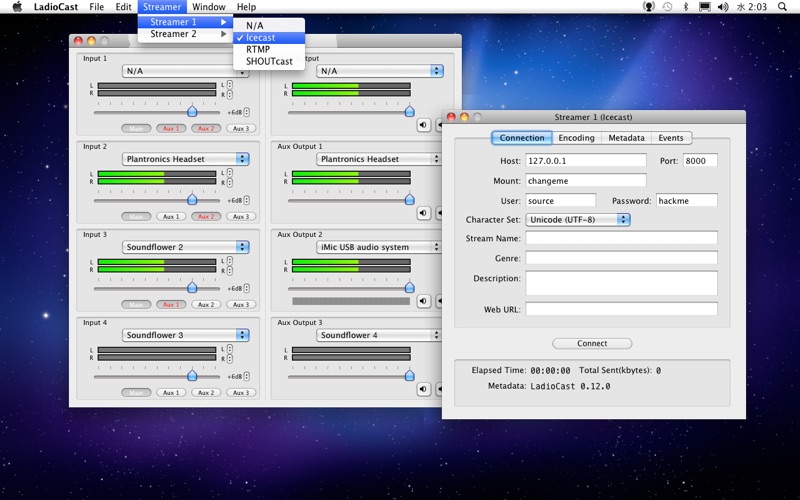800x500 pixels.
Task: Click the speaker icon in Aux Output 1
Action: pyautogui.click(x=423, y=213)
